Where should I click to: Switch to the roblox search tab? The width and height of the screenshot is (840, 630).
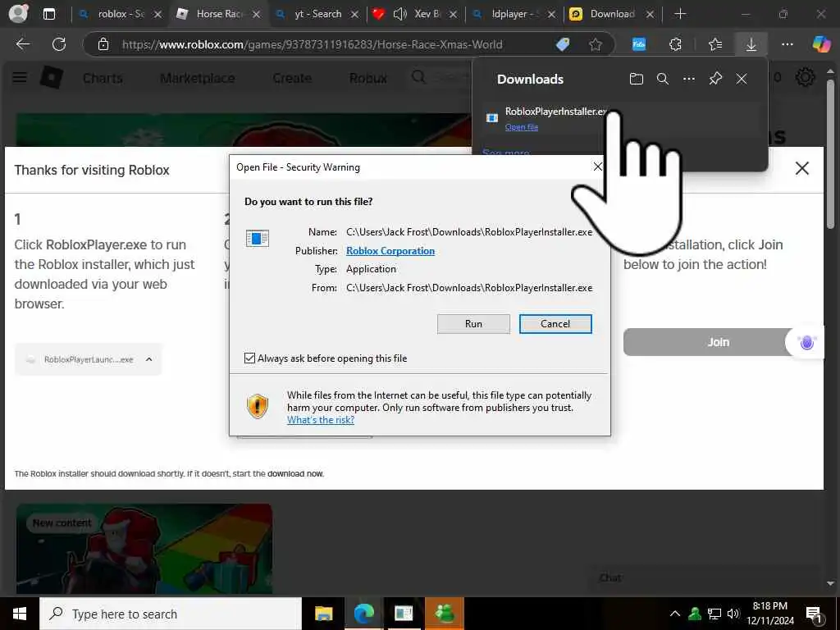pyautogui.click(x=121, y=14)
